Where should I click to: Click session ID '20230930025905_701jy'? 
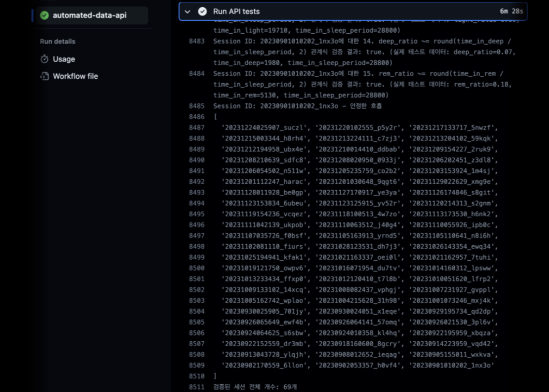264,311
